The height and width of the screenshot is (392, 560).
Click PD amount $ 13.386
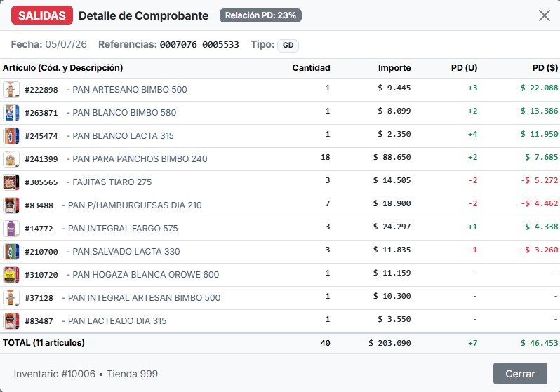coord(539,111)
